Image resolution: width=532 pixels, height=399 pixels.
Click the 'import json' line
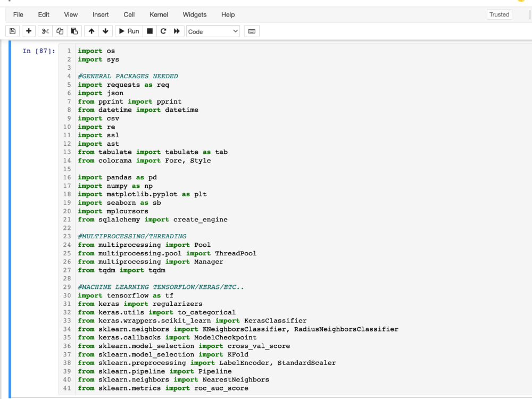[101, 93]
